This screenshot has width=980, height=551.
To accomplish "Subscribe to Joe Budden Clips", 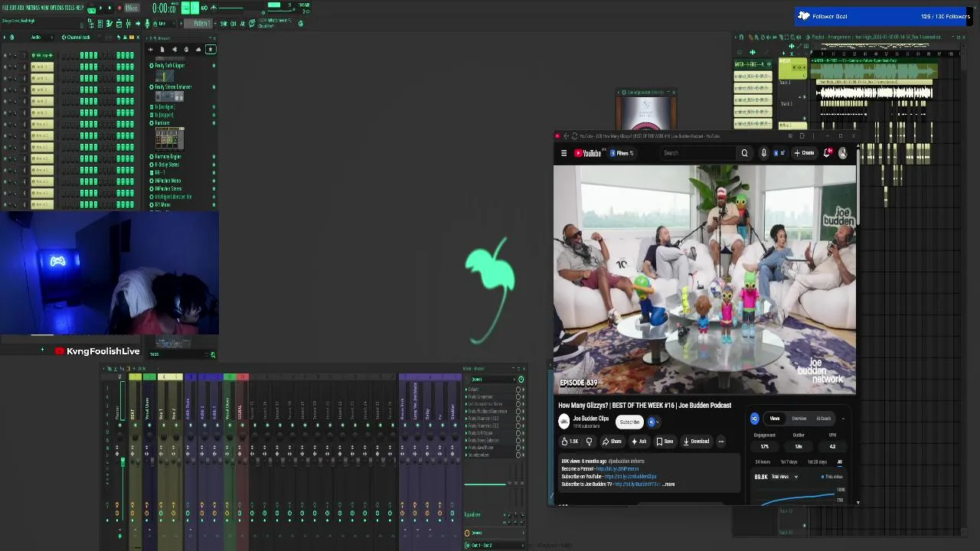I will coord(629,422).
